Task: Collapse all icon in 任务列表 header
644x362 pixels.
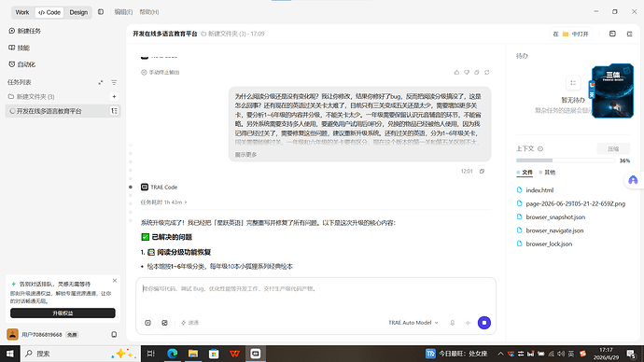Action: (x=101, y=82)
